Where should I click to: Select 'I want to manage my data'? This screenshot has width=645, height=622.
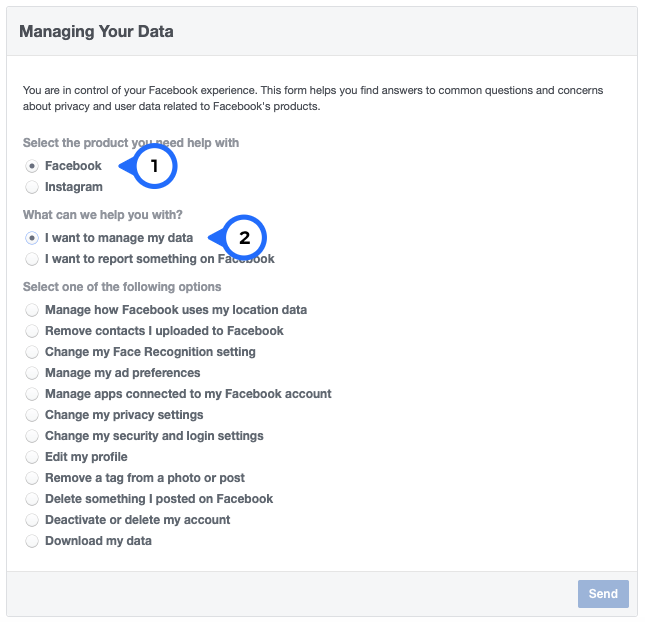(x=33, y=238)
